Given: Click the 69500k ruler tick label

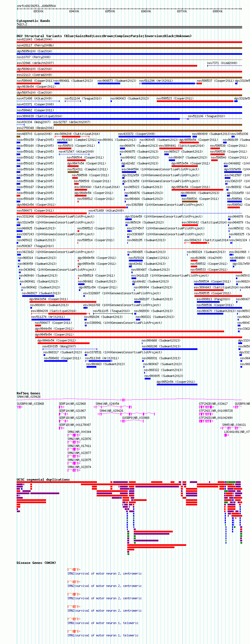Looking at the screenshot, I should tap(110, 11).
